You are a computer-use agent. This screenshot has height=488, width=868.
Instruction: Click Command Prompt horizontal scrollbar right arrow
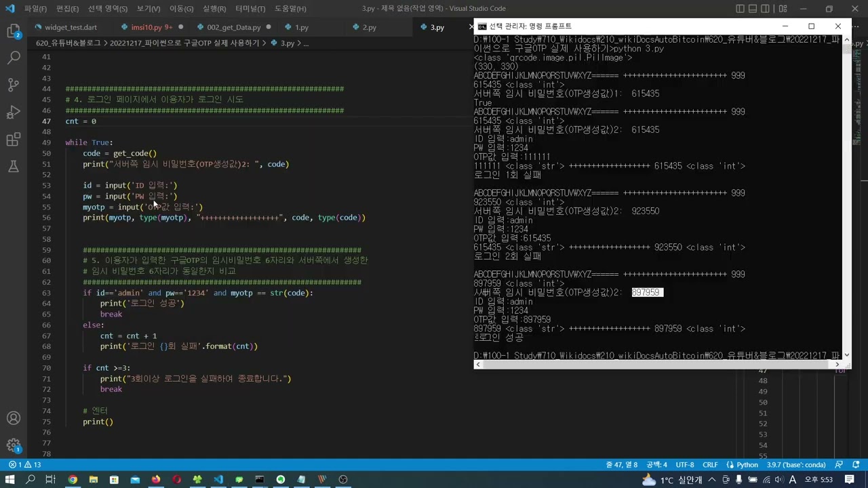(837, 365)
